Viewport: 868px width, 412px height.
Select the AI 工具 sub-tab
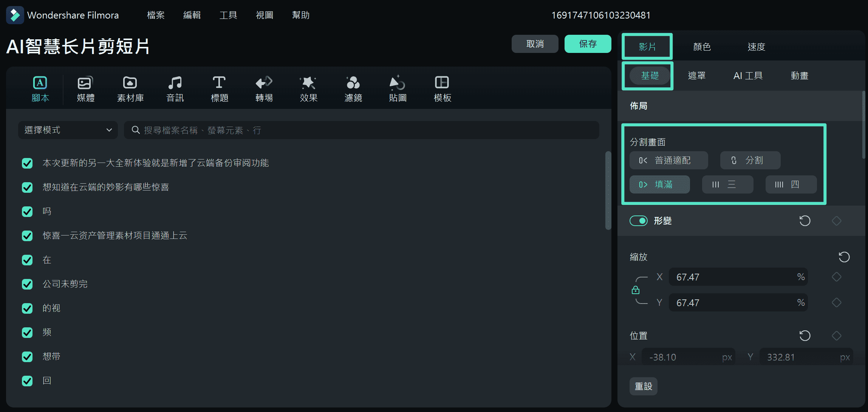click(x=748, y=76)
